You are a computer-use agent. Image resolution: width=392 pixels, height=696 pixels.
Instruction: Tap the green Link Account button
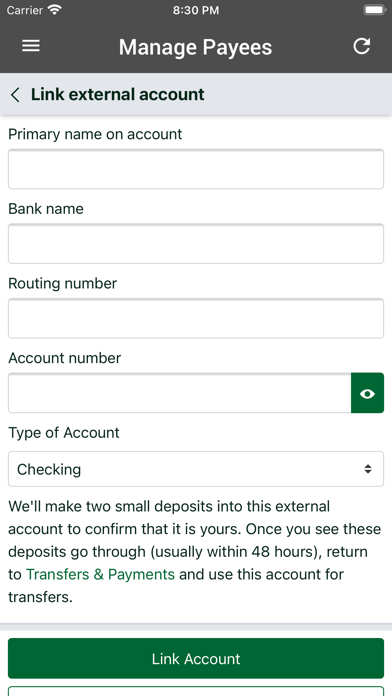click(196, 658)
